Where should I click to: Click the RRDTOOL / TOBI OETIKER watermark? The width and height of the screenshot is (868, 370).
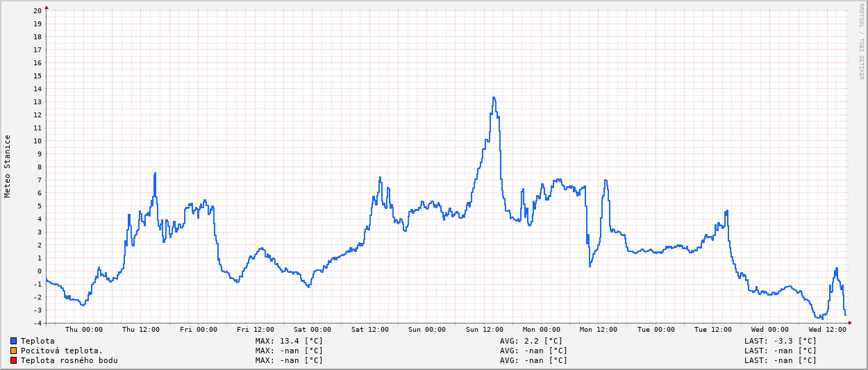(860, 42)
